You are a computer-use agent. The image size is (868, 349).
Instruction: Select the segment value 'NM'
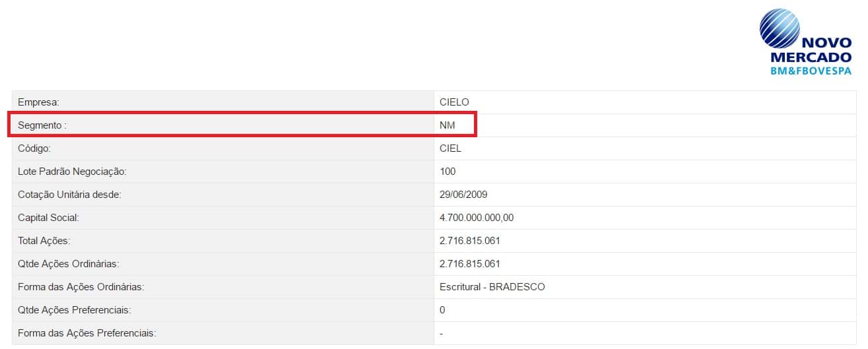click(447, 125)
